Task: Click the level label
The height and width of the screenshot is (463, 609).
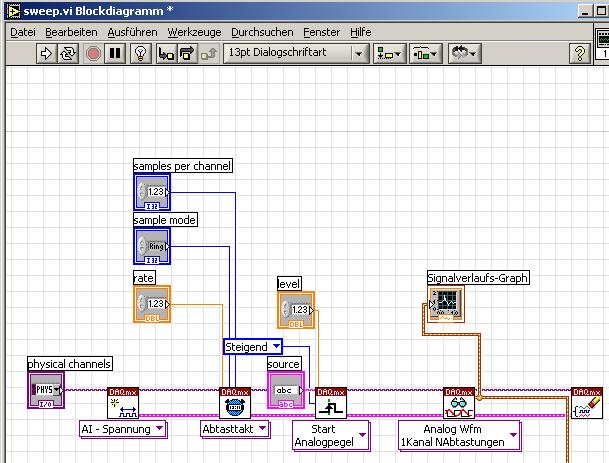Action: pyautogui.click(x=289, y=284)
